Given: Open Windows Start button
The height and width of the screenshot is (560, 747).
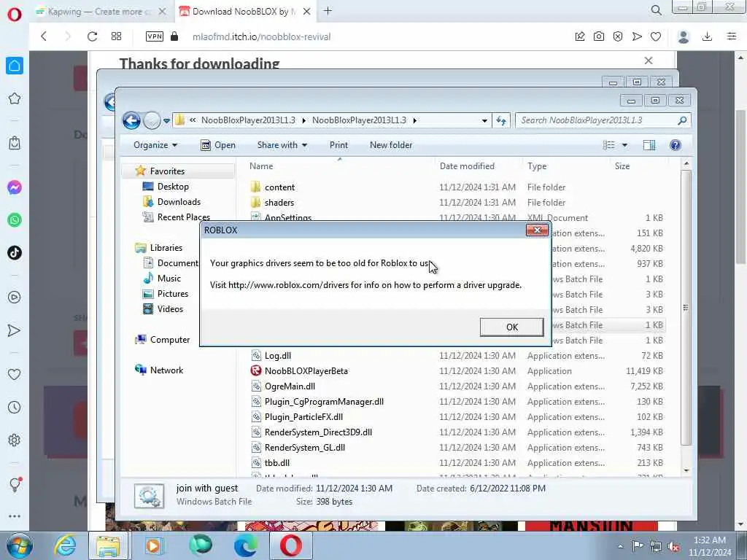Looking at the screenshot, I should (x=20, y=545).
